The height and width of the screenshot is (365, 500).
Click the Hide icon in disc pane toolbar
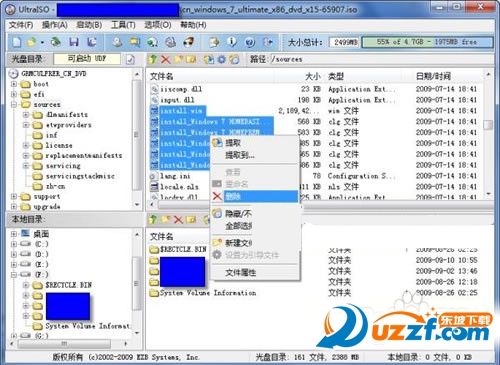(x=234, y=59)
